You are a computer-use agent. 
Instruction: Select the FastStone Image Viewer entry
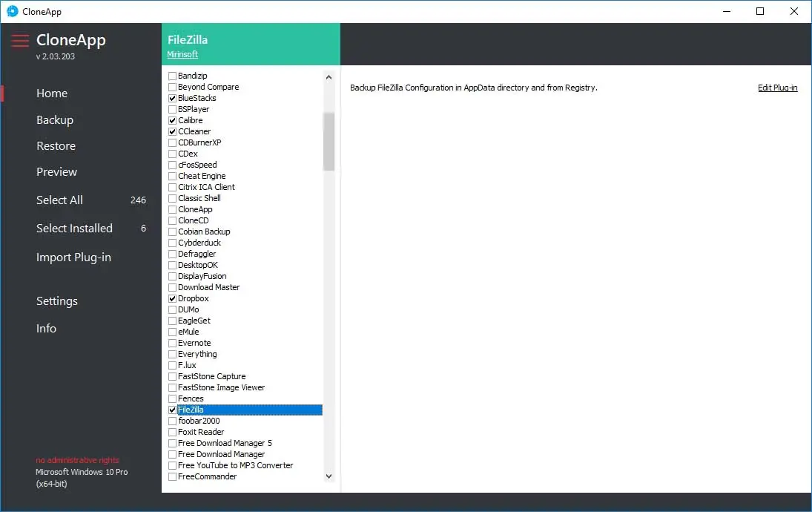(x=221, y=387)
